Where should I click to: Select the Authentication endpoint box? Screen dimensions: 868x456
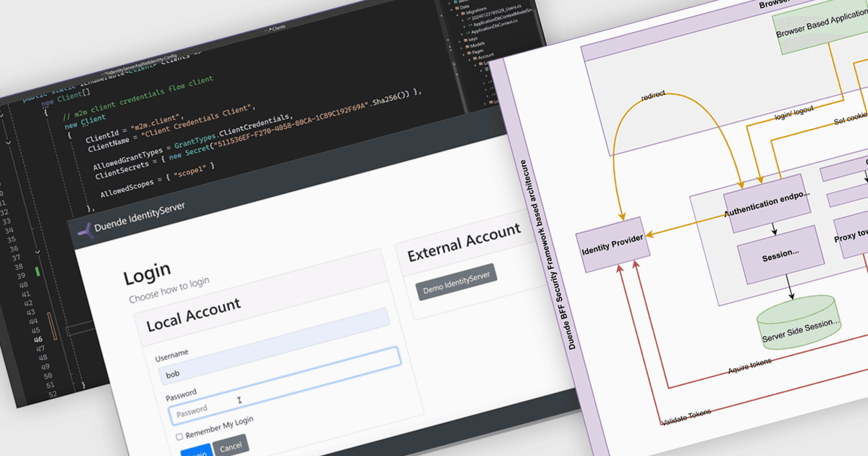pos(767,203)
